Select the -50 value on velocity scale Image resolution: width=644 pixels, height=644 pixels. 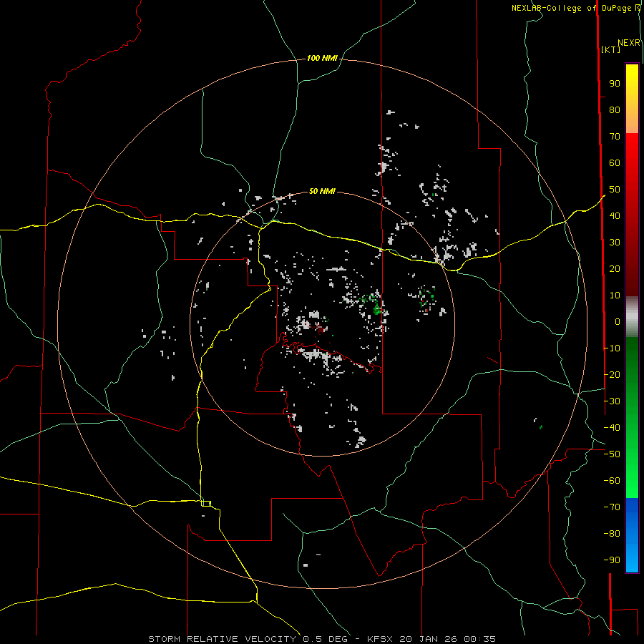(x=612, y=454)
